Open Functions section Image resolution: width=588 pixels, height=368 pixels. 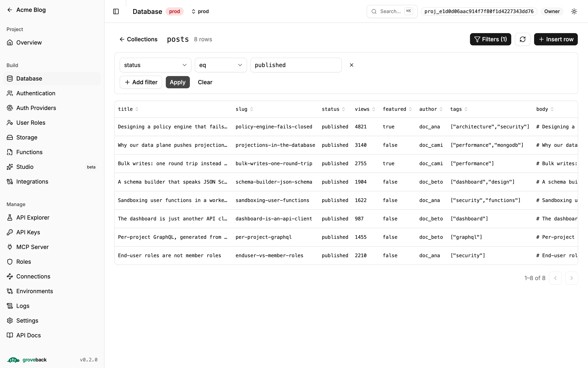(52, 152)
